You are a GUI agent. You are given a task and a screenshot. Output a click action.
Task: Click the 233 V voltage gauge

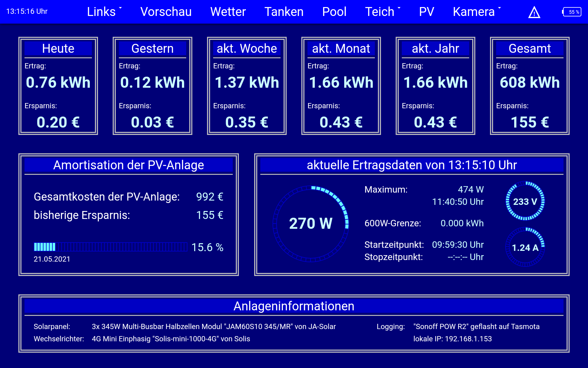525,201
